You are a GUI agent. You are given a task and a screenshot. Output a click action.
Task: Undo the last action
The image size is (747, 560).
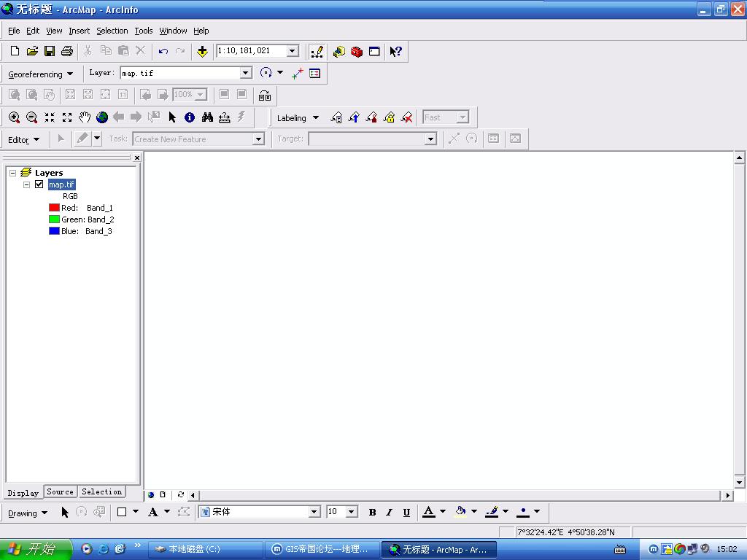(x=163, y=51)
